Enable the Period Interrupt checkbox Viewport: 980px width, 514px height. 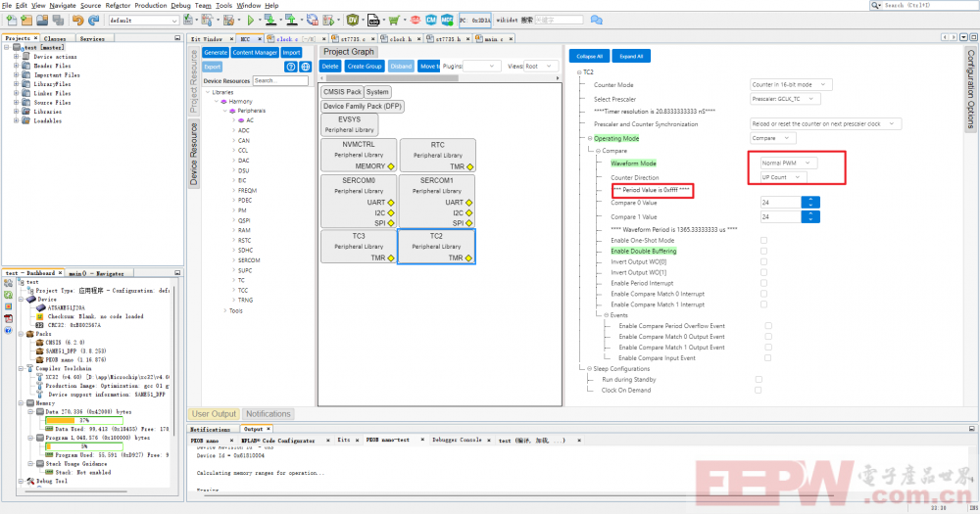point(763,283)
